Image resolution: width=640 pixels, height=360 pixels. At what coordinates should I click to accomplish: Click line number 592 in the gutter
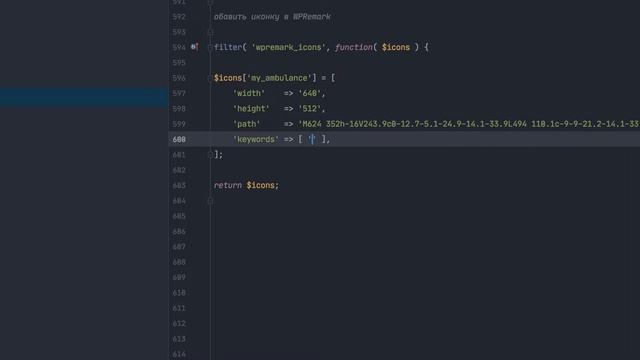pyautogui.click(x=179, y=17)
